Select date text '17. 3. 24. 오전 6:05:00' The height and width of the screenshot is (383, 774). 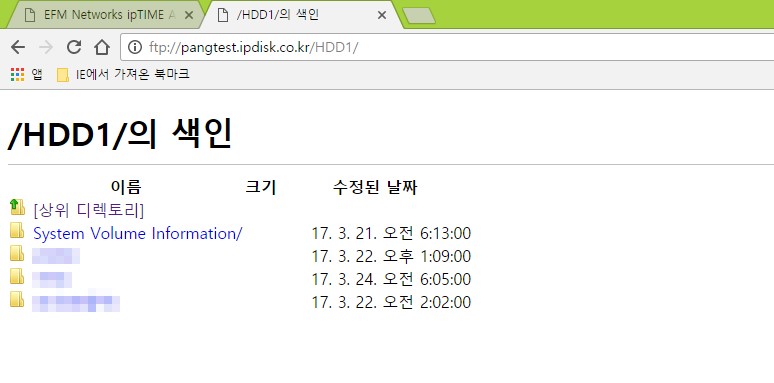(x=391, y=279)
